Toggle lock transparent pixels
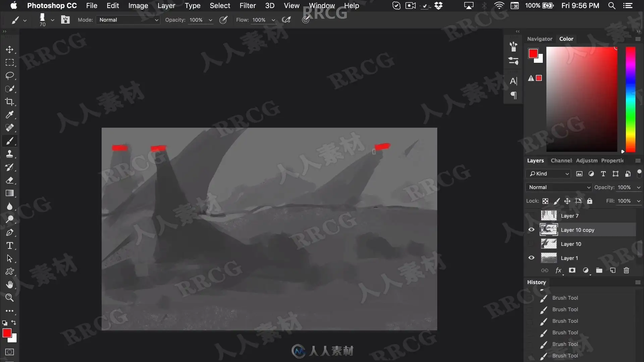 [x=545, y=201]
